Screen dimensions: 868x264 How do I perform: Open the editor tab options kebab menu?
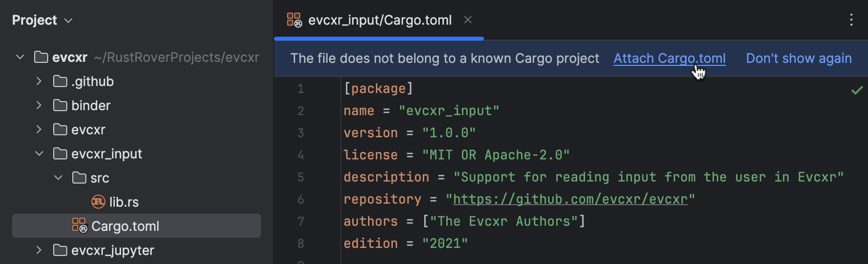(851, 20)
